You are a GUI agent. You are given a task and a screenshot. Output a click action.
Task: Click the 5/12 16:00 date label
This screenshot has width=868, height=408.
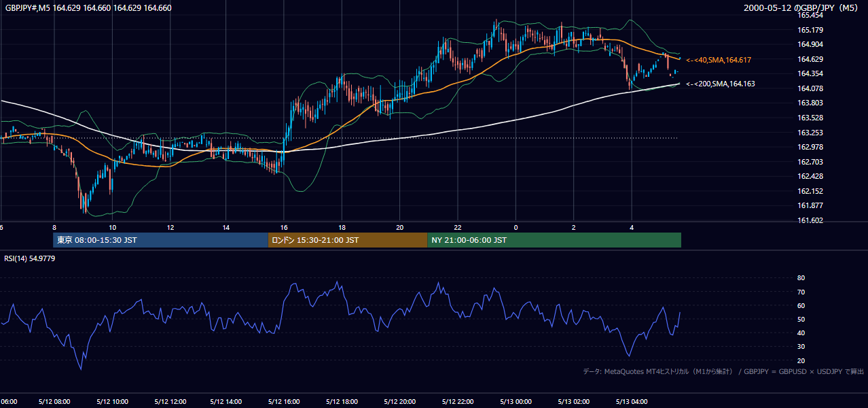point(285,402)
